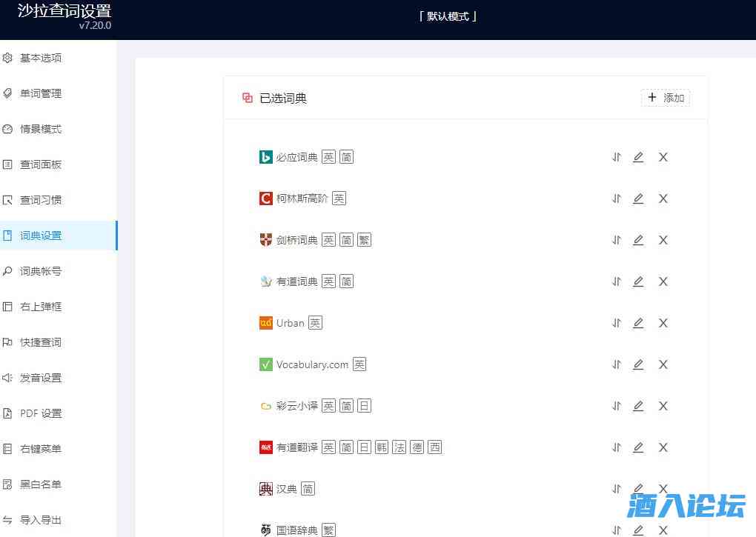Sort handle for 柯林斯高阶 row
Viewport: 756px width, 537px height.
(617, 199)
